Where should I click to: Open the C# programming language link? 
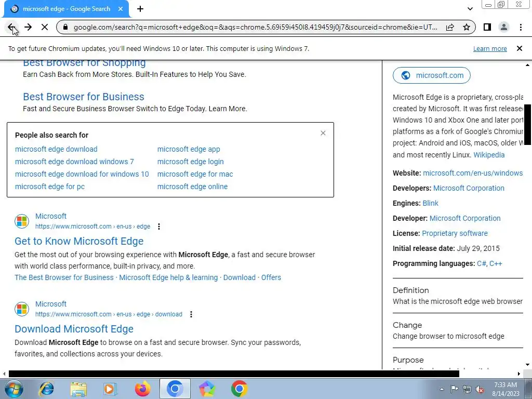coord(481,263)
